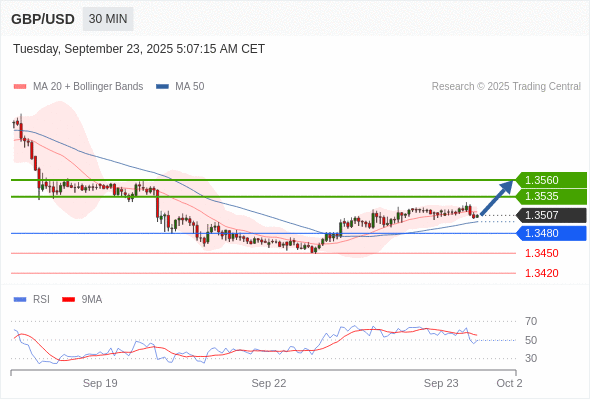
Task: Click the Sep 19 date axis marker
Action: point(100,383)
